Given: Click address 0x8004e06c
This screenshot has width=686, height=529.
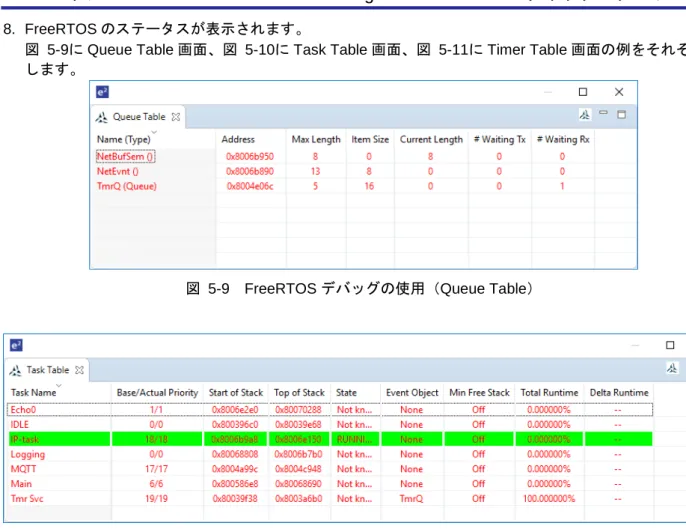Looking at the screenshot, I should [250, 186].
